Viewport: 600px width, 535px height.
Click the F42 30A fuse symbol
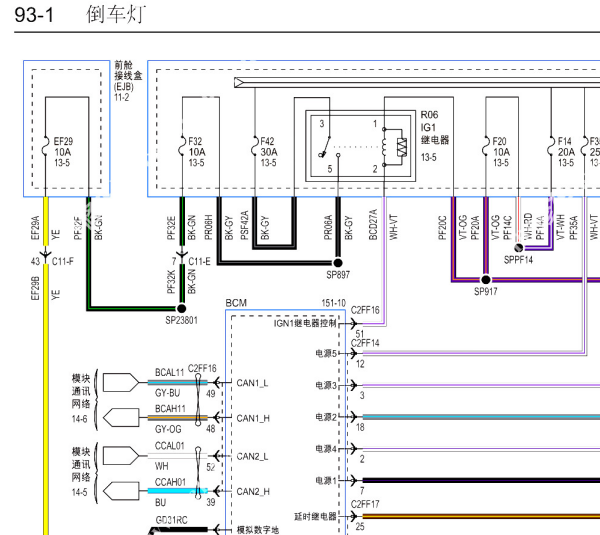click(255, 147)
